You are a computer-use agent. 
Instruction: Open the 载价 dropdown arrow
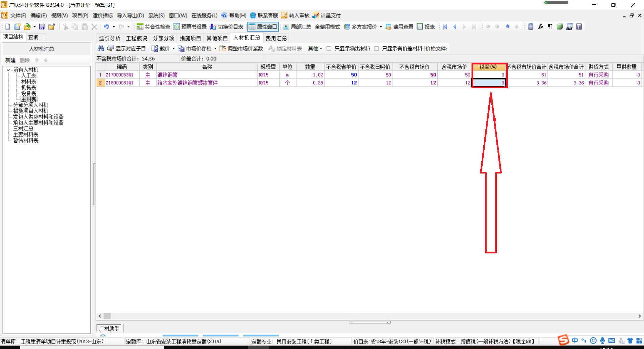pos(174,49)
